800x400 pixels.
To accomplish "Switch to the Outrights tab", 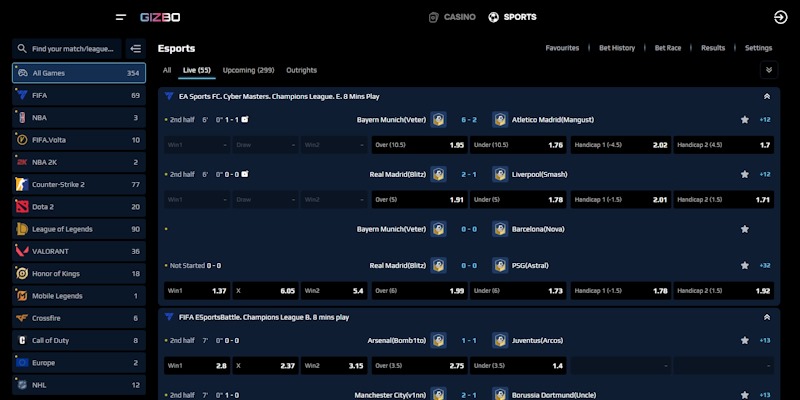I will (302, 70).
